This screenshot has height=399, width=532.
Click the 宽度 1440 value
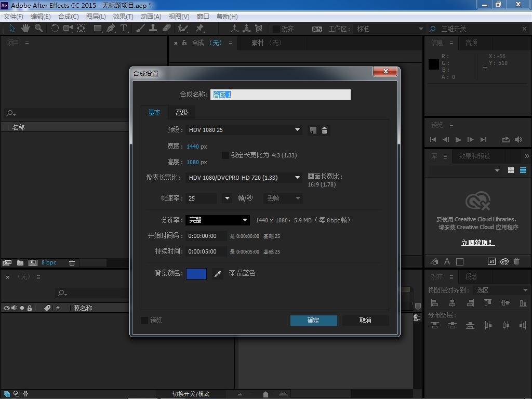(192, 147)
